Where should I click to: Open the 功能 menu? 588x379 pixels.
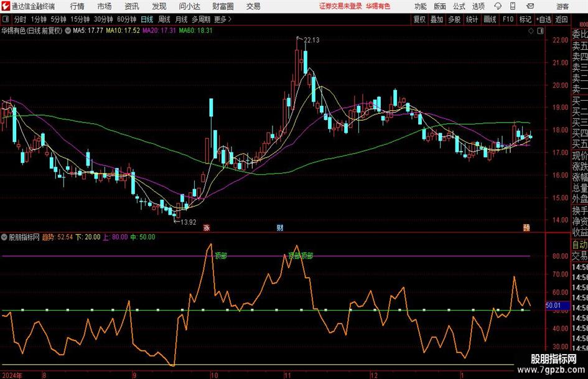pyautogui.click(x=421, y=6)
